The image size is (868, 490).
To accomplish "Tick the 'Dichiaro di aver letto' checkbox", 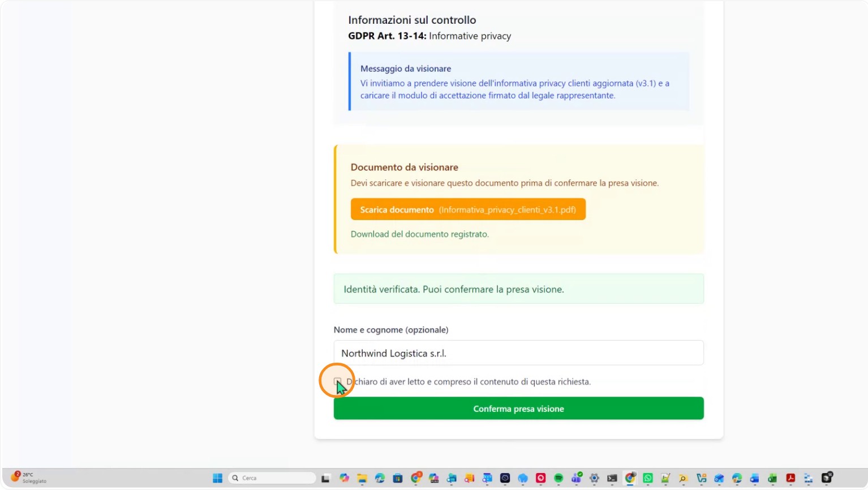I will [338, 381].
